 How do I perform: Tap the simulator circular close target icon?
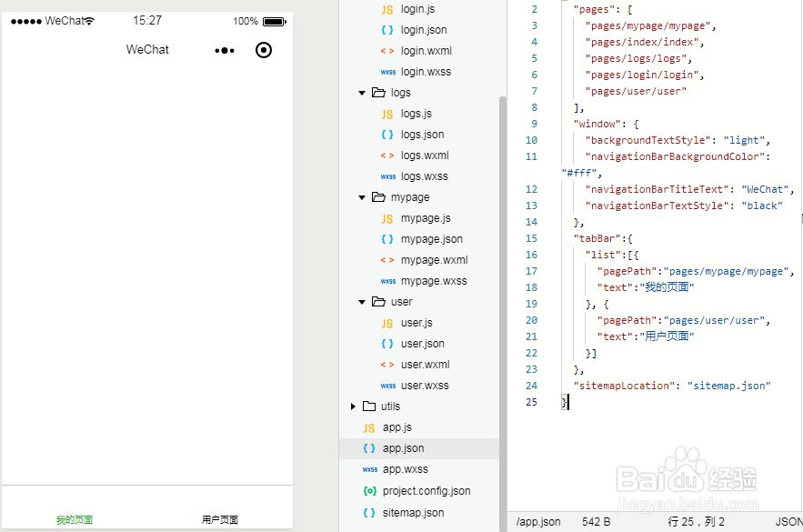263,50
